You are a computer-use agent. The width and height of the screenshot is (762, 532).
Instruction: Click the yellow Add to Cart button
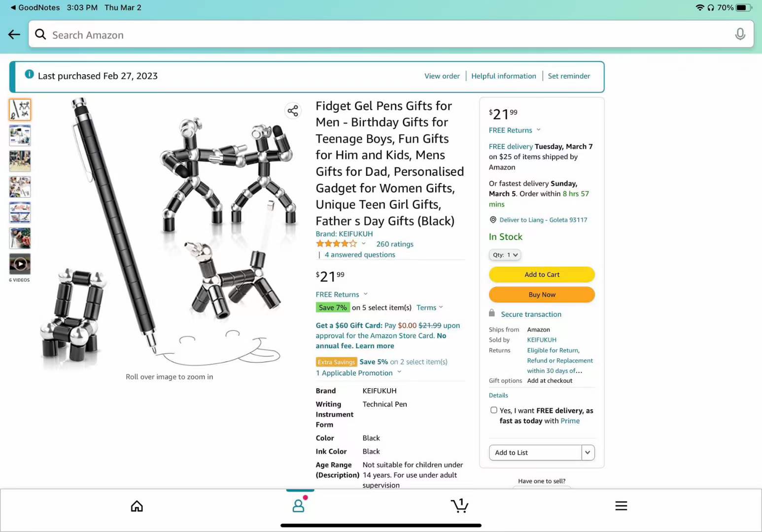pos(542,274)
